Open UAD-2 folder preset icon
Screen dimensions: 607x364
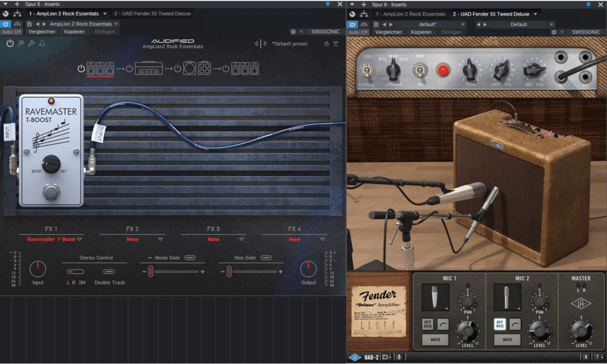(x=385, y=357)
